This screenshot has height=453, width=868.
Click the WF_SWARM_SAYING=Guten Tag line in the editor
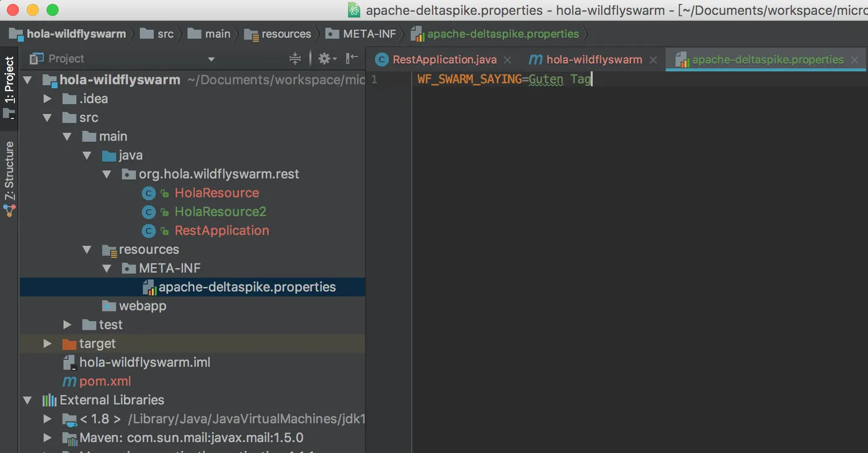[x=505, y=79]
